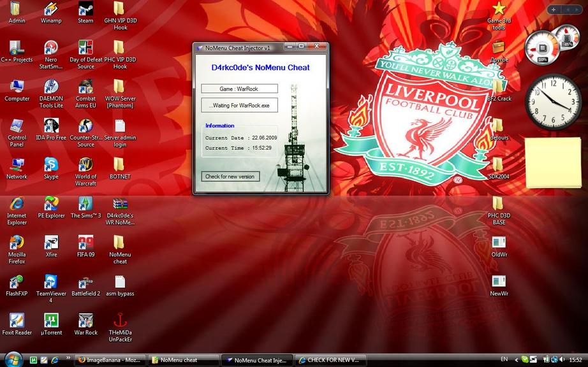588x367 pixels.
Task: Click the 'Waiting For WarRock.exe' button
Action: 239,105
